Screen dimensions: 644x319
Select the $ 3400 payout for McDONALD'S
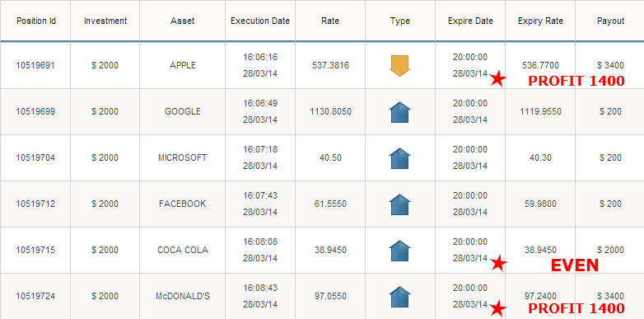[x=610, y=296]
